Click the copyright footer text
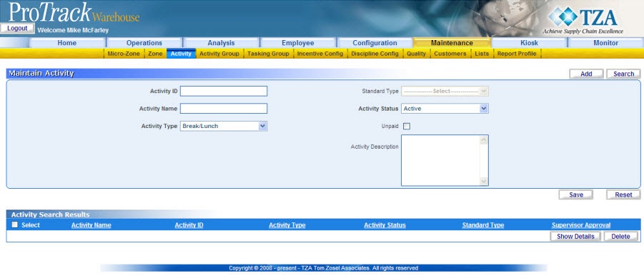The image size is (644, 276). 324,268
